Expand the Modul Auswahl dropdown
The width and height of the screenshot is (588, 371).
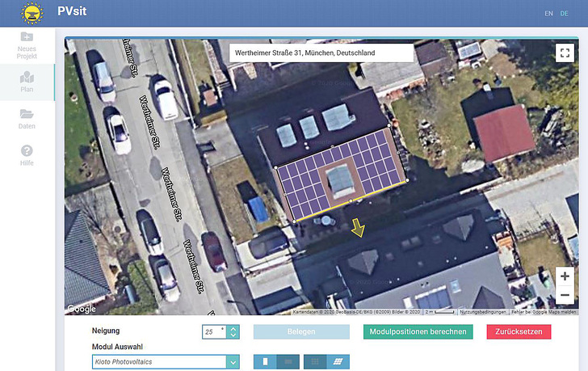233,361
